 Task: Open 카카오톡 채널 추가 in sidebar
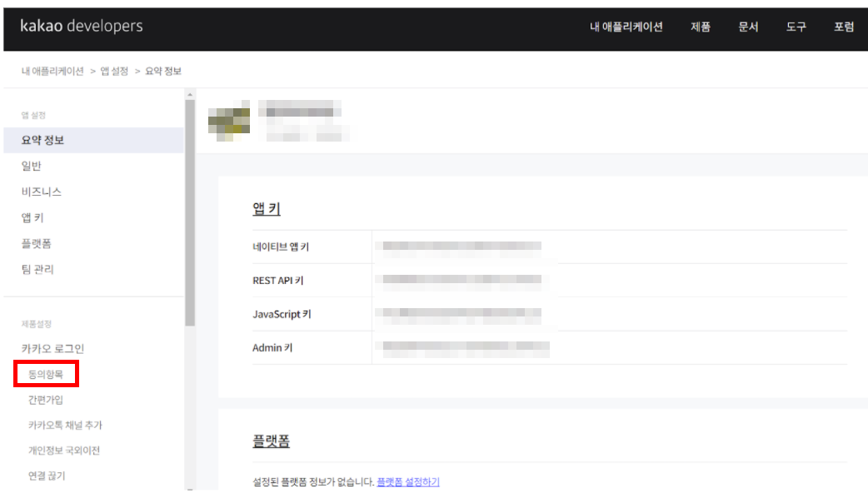coord(65,425)
